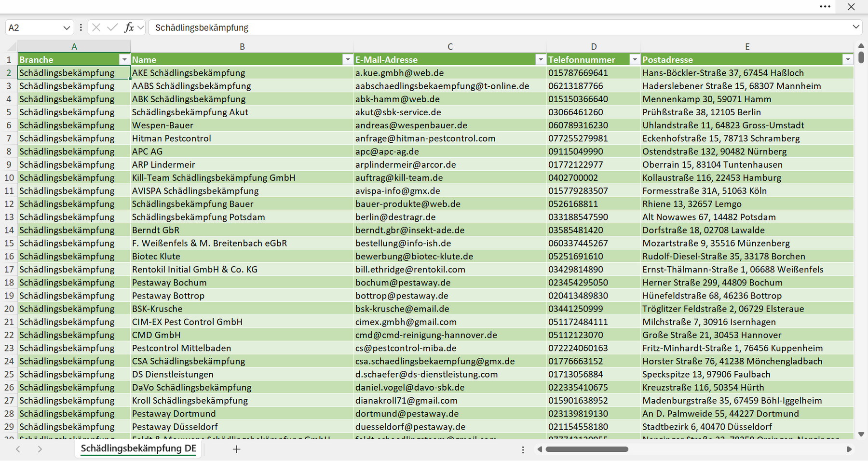Click the vertical scrollbar thumb
This screenshot has width=868, height=461.
tap(861, 57)
